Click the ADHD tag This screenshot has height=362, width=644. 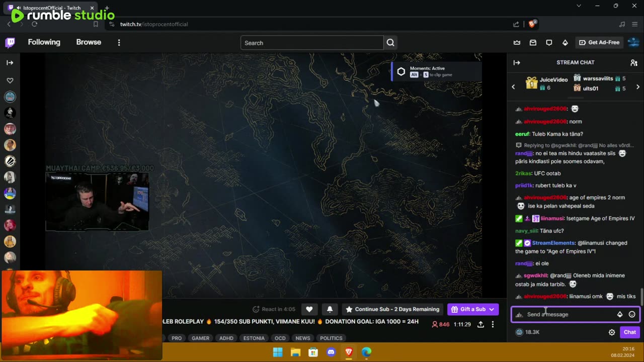click(x=226, y=338)
